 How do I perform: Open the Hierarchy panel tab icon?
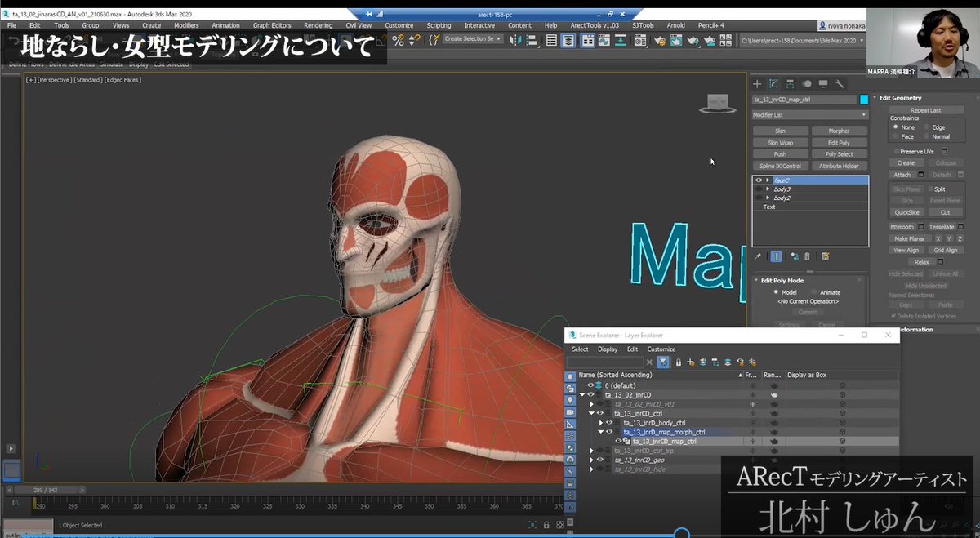pyautogui.click(x=791, y=83)
